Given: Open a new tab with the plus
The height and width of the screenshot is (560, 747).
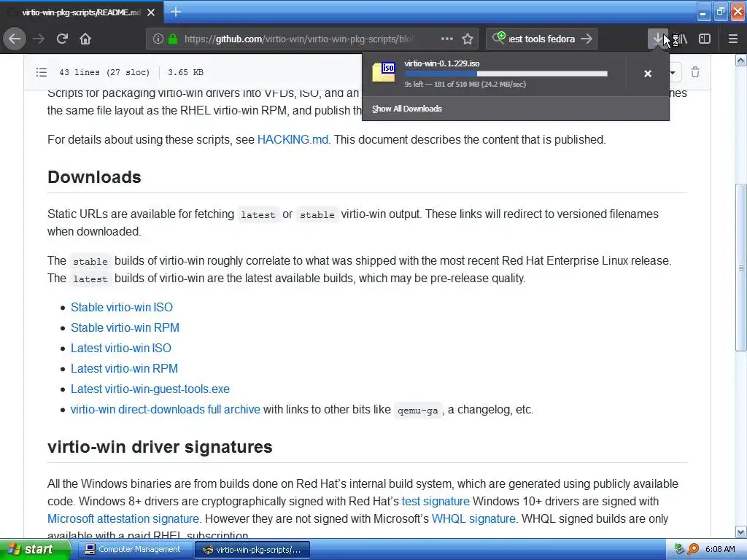Looking at the screenshot, I should (x=175, y=12).
